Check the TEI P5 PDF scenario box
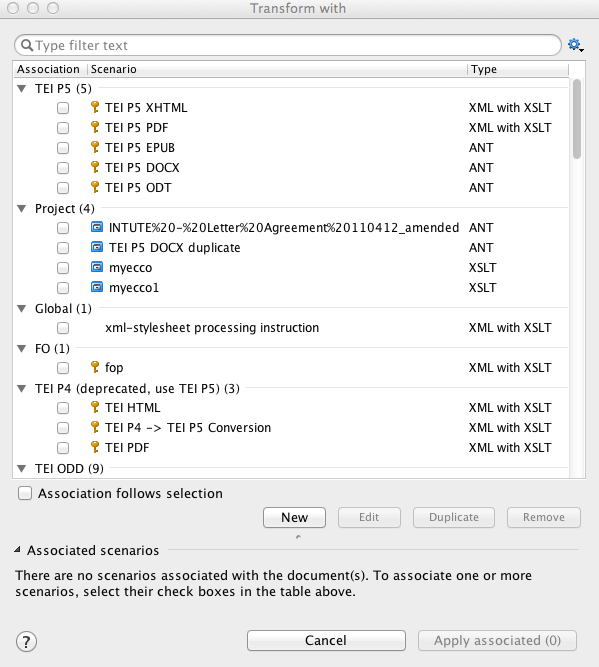 (63, 128)
